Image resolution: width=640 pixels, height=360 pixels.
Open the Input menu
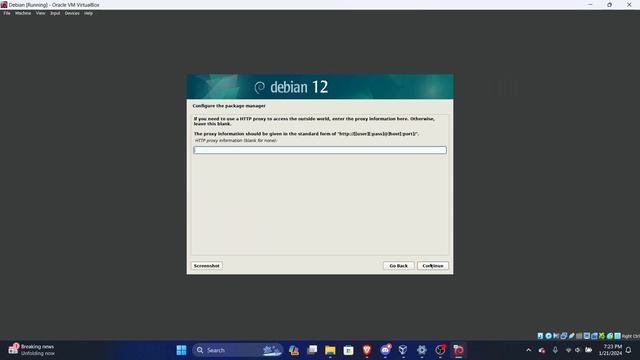pyautogui.click(x=55, y=13)
